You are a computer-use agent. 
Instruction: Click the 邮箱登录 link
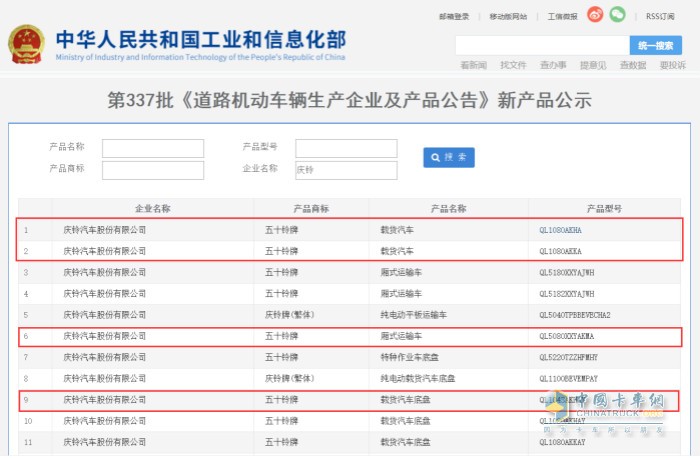454,17
